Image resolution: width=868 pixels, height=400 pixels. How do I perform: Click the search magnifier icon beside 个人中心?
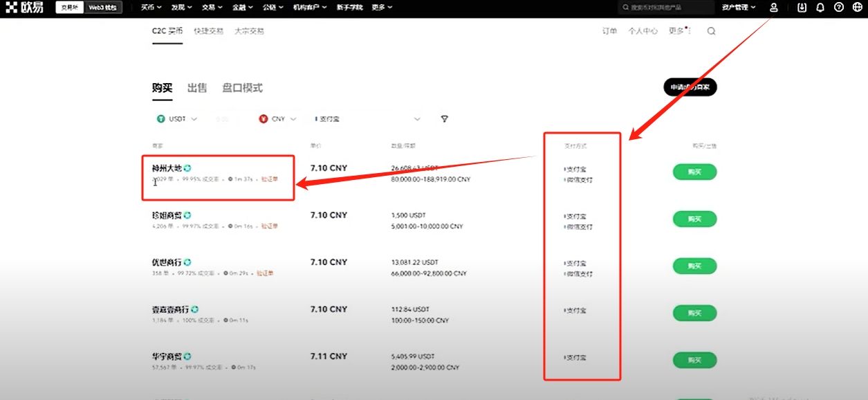711,31
